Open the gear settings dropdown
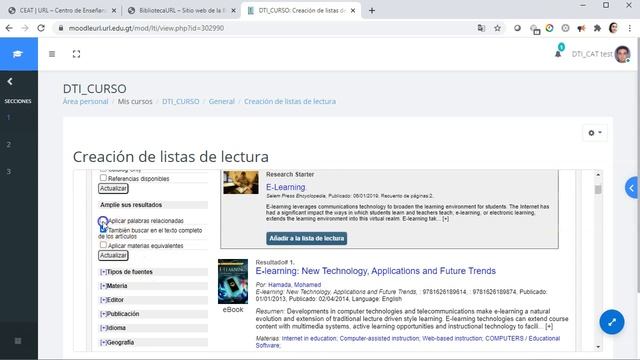The width and height of the screenshot is (640, 360). click(595, 133)
